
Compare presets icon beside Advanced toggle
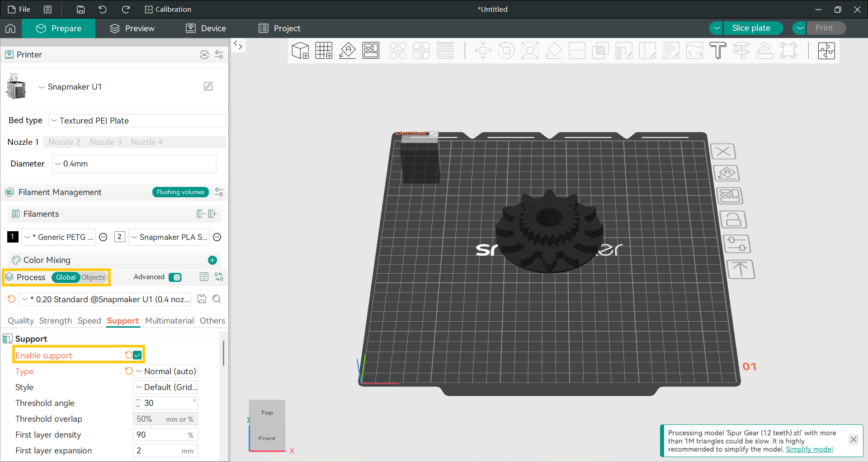pos(219,277)
